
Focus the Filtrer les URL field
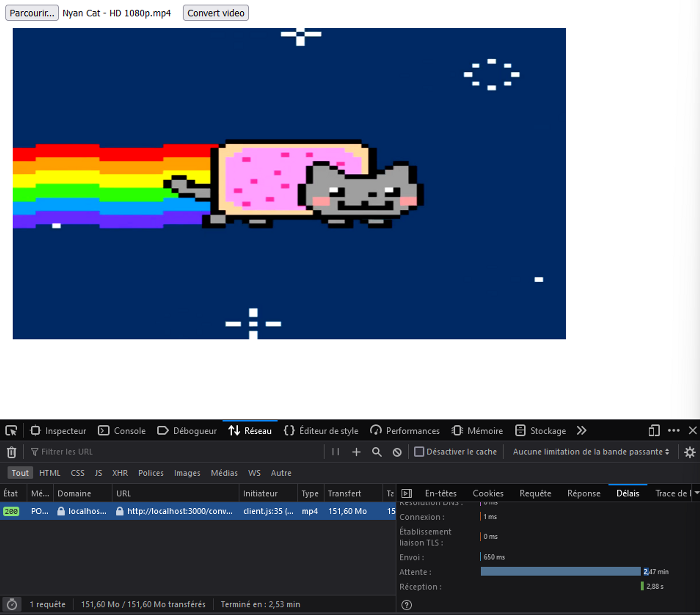pos(175,452)
